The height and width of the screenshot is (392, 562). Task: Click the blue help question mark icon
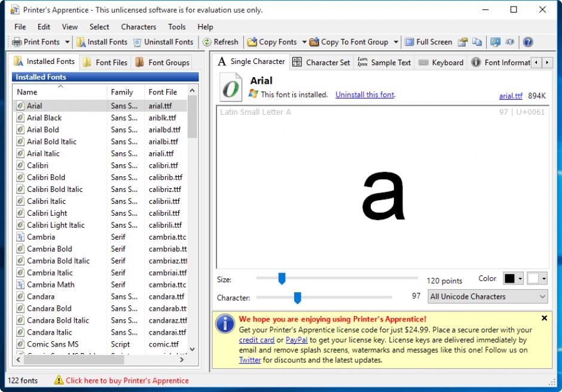pyautogui.click(x=527, y=42)
